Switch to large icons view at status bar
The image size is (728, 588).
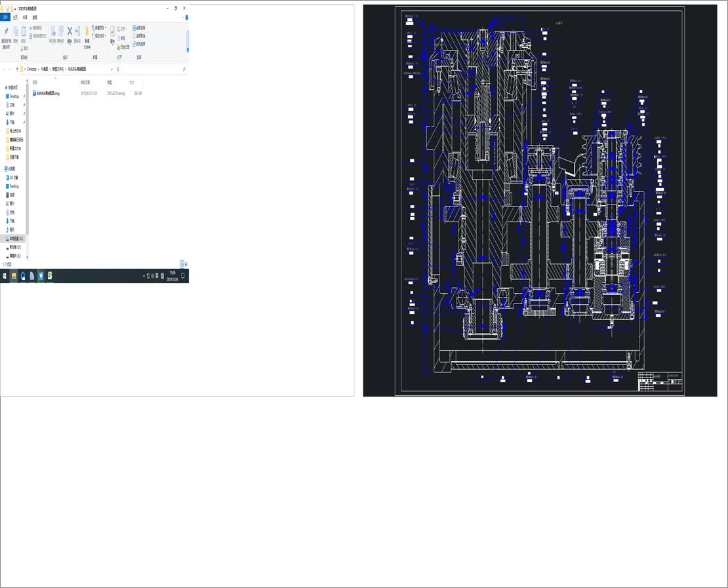pos(186,264)
